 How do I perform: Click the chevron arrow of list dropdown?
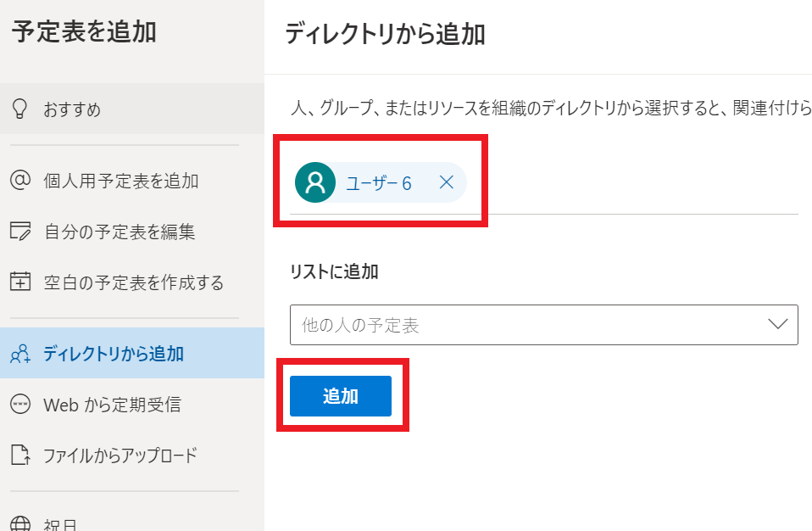click(x=777, y=324)
